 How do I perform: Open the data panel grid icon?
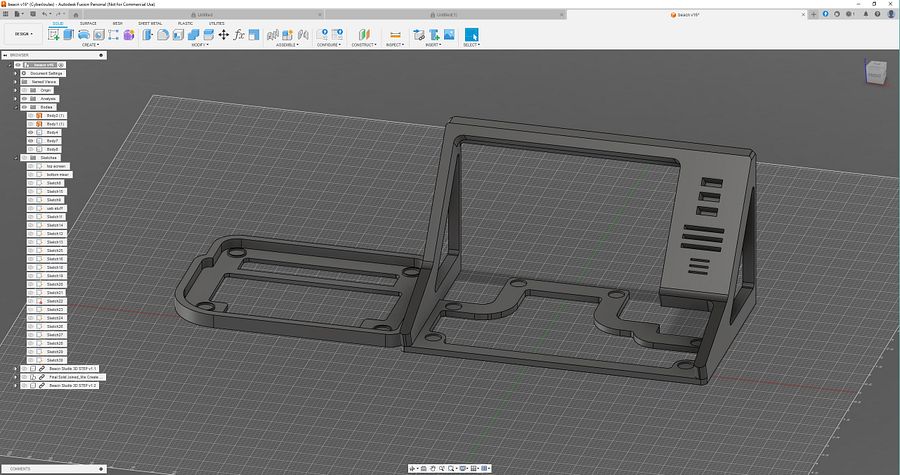(6, 14)
